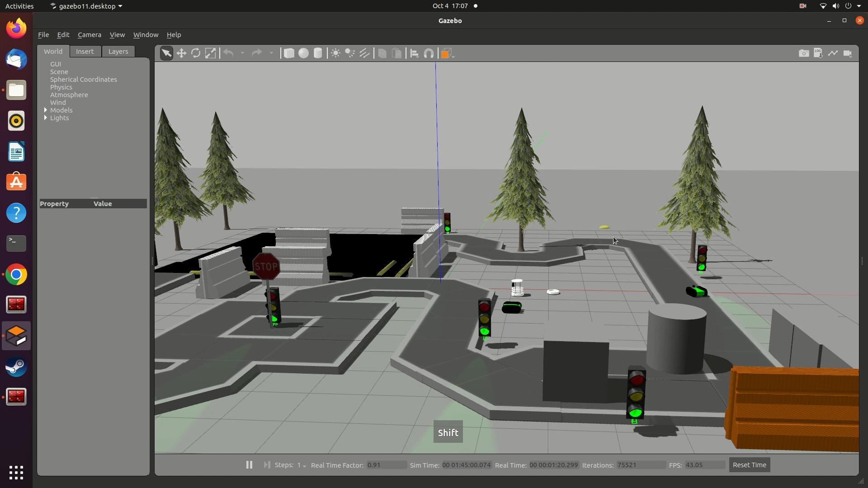Open the plot graph icon
Viewport: 868px width, 488px height.
tap(833, 53)
